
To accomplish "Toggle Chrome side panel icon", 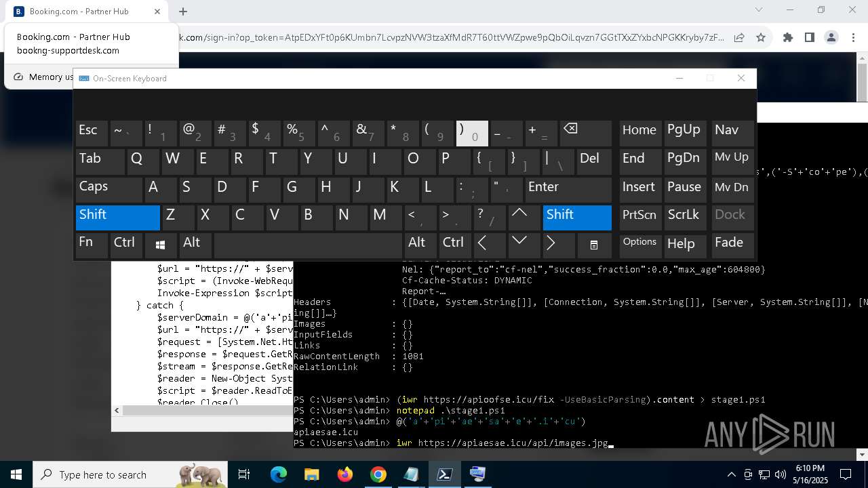I will (809, 37).
